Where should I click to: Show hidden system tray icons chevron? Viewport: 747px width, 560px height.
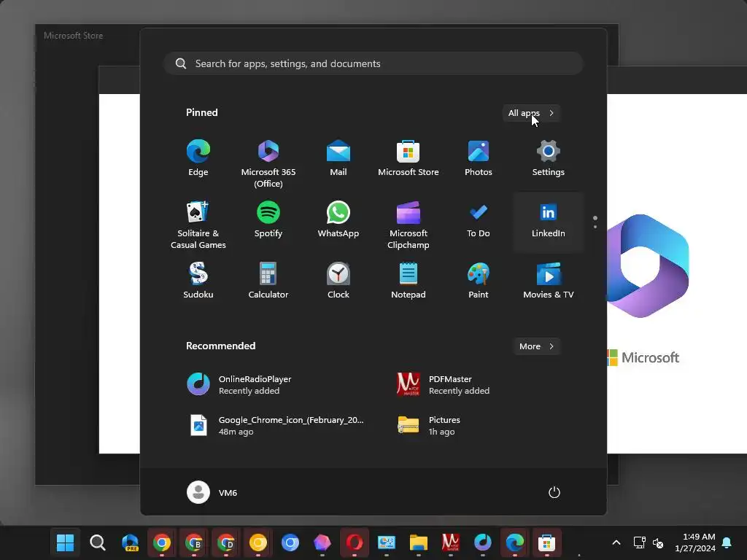click(616, 542)
